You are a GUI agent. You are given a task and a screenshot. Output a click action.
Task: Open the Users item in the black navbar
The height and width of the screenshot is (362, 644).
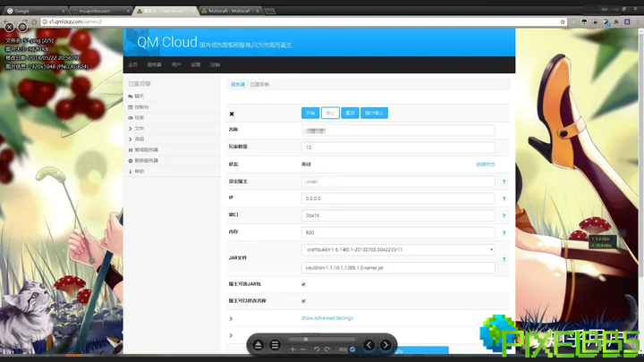click(176, 65)
